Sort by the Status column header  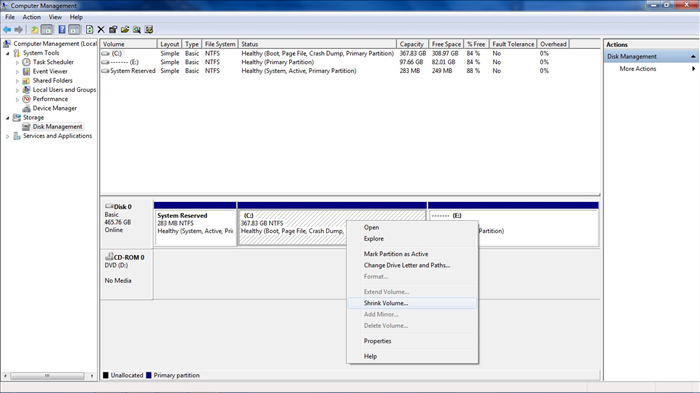pyautogui.click(x=317, y=44)
